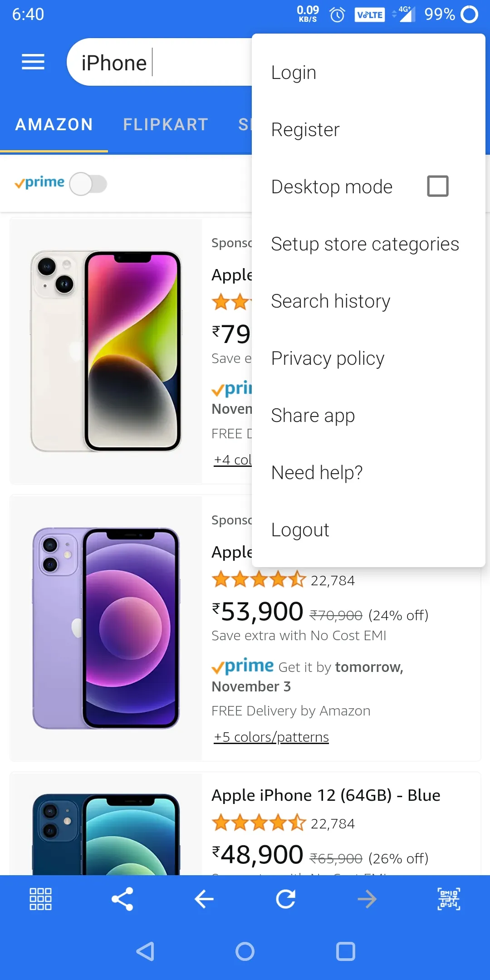Open the +5 colors/patterns link
This screenshot has height=980, width=490.
click(x=271, y=737)
